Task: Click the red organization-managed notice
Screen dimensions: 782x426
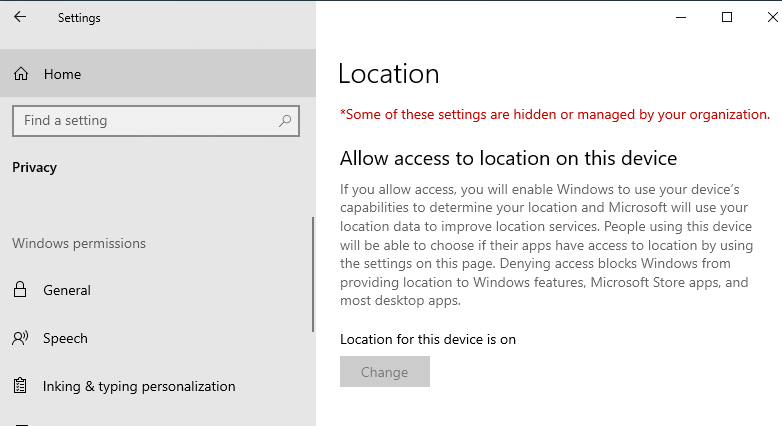Action: pos(555,115)
